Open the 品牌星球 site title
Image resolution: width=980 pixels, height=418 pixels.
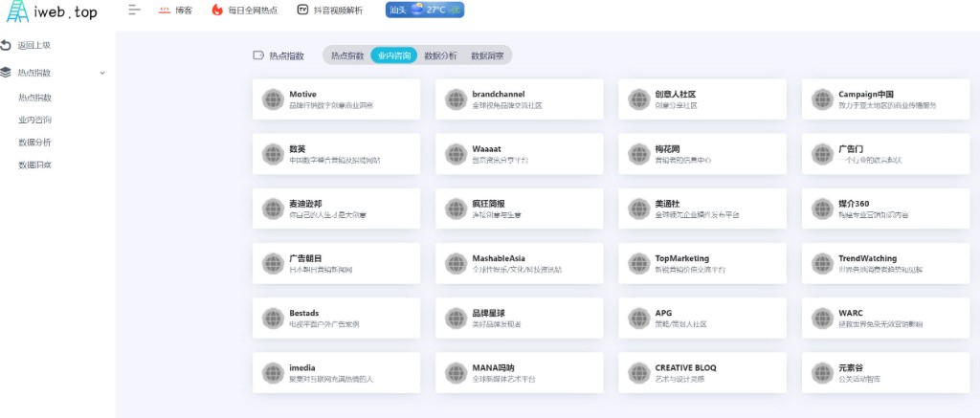[489, 313]
